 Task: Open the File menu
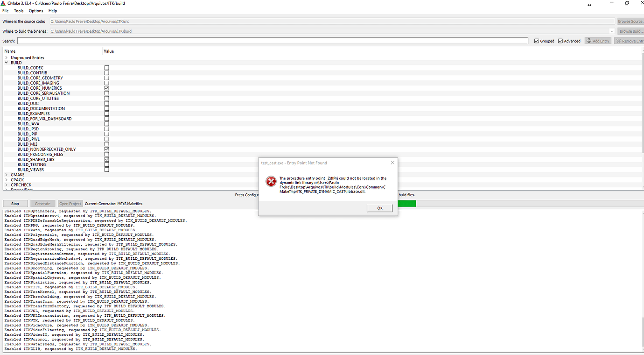click(x=6, y=11)
